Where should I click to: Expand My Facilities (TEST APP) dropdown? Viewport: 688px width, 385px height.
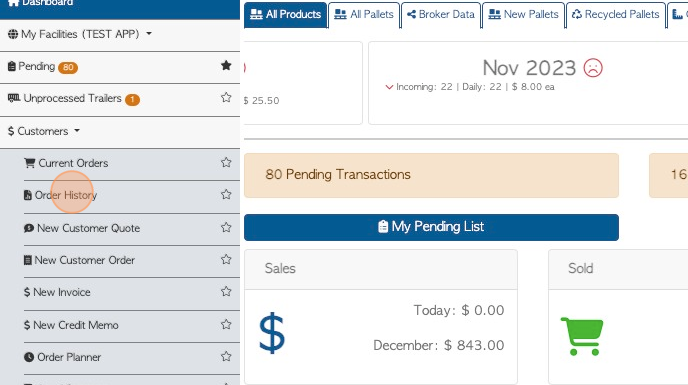[80, 34]
